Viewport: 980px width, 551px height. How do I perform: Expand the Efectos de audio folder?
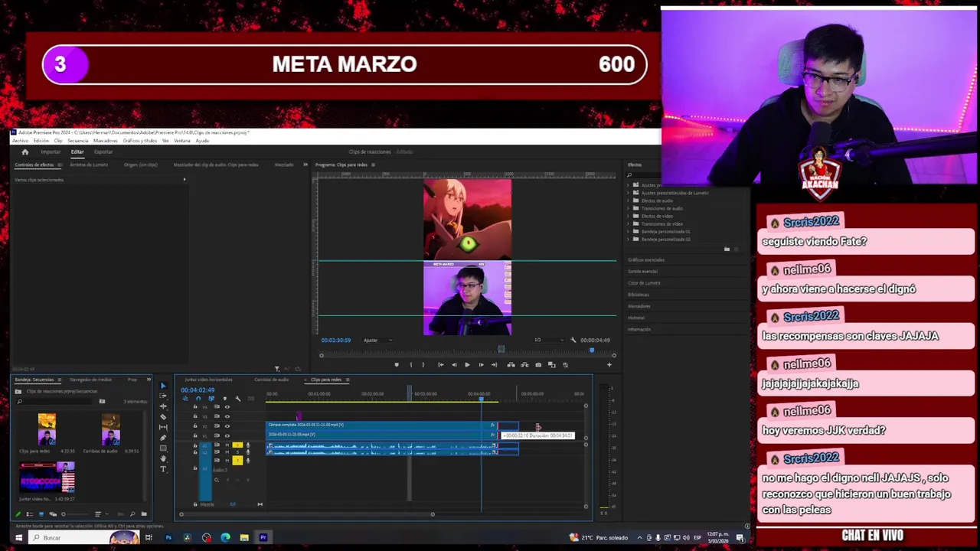click(629, 201)
